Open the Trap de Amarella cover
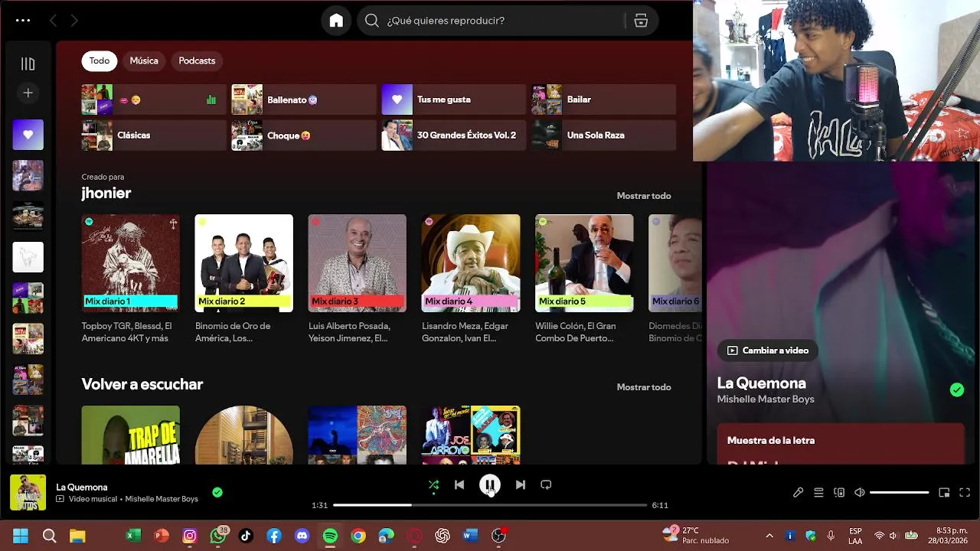The height and width of the screenshot is (551, 980). coord(131,435)
